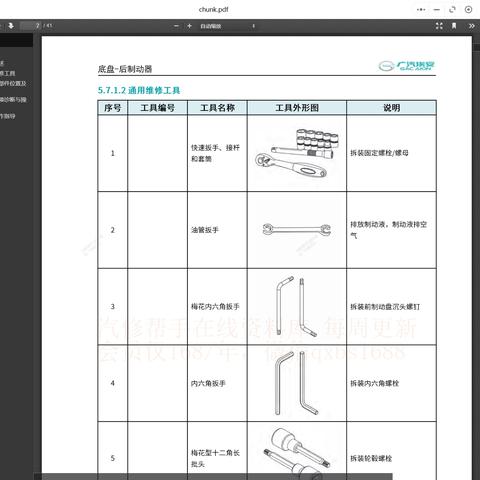Viewport: 480px width, 480px height.
Task: Click description 拆装固定螺栓/螺母
Action: click(x=379, y=153)
